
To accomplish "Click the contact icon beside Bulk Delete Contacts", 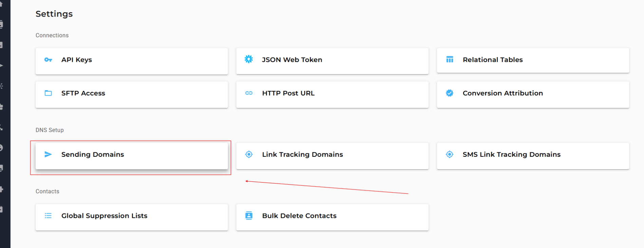I will pos(249,216).
